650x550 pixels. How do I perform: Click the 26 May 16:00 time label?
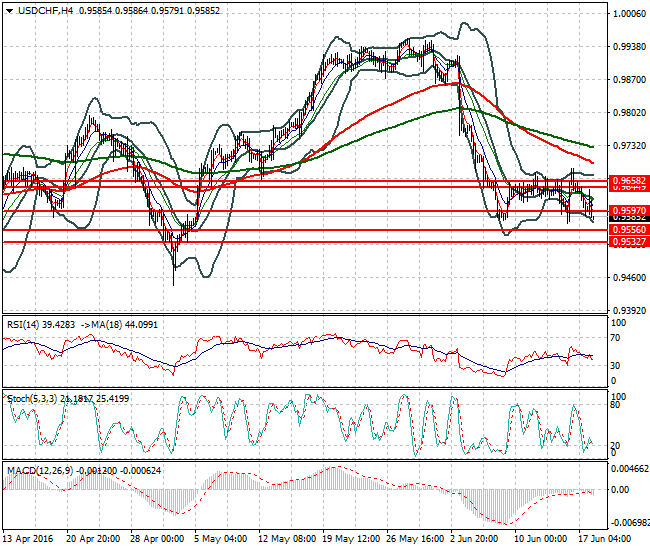pyautogui.click(x=415, y=539)
